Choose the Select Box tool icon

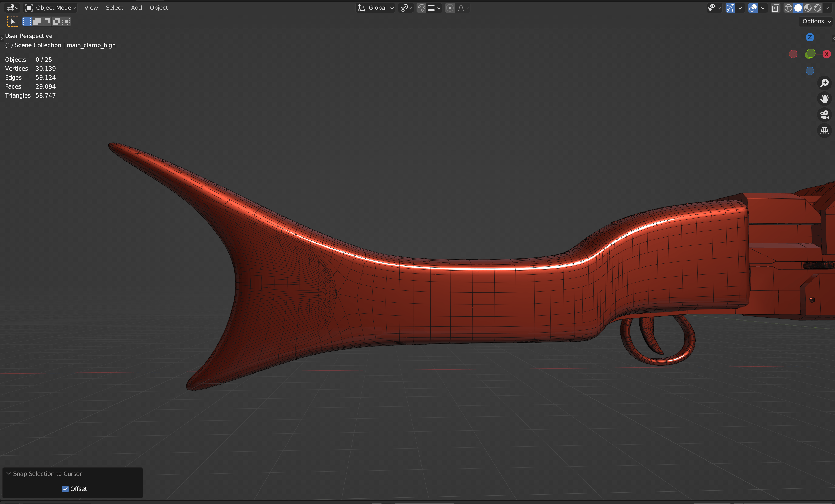13,21
